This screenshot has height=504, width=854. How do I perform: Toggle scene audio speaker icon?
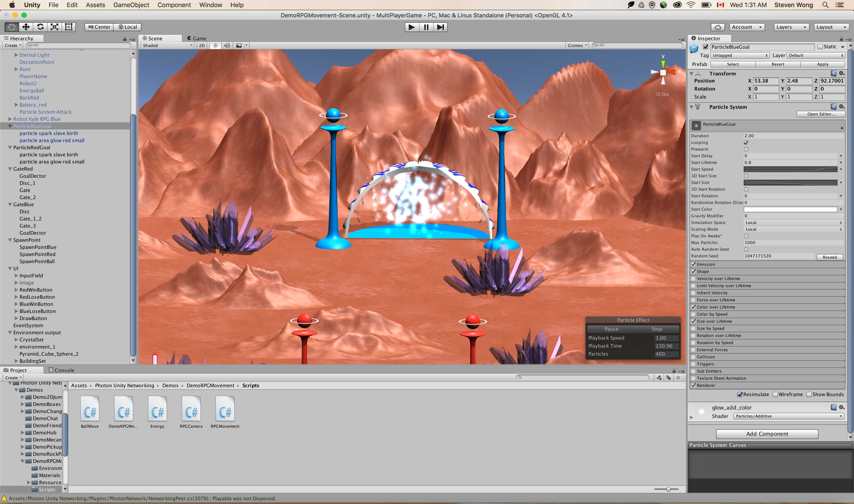pyautogui.click(x=227, y=46)
